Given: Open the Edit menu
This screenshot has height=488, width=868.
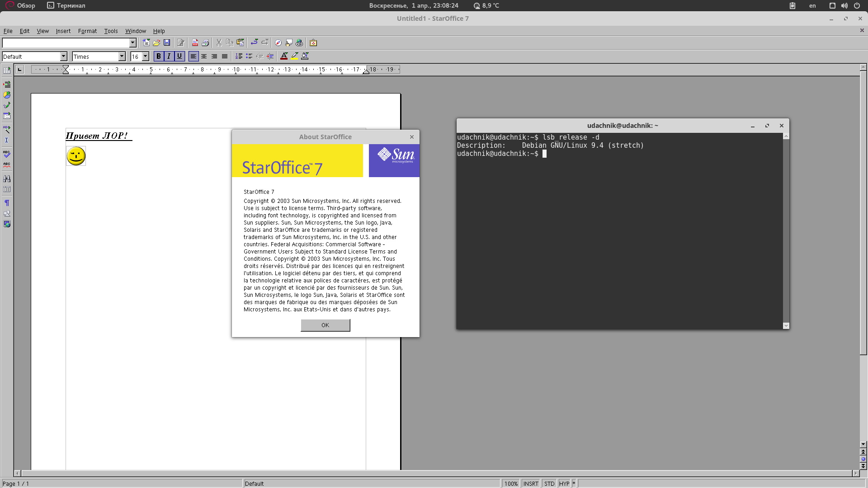Looking at the screenshot, I should (24, 31).
